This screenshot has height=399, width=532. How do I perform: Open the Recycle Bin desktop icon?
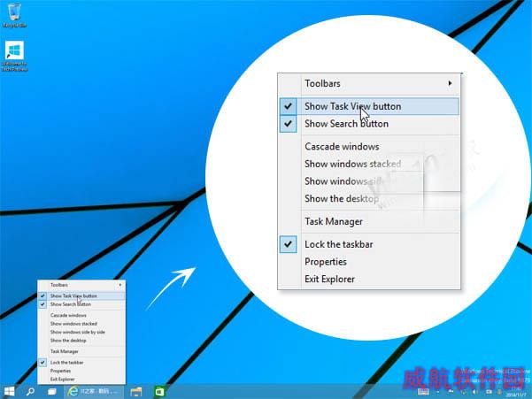point(14,15)
